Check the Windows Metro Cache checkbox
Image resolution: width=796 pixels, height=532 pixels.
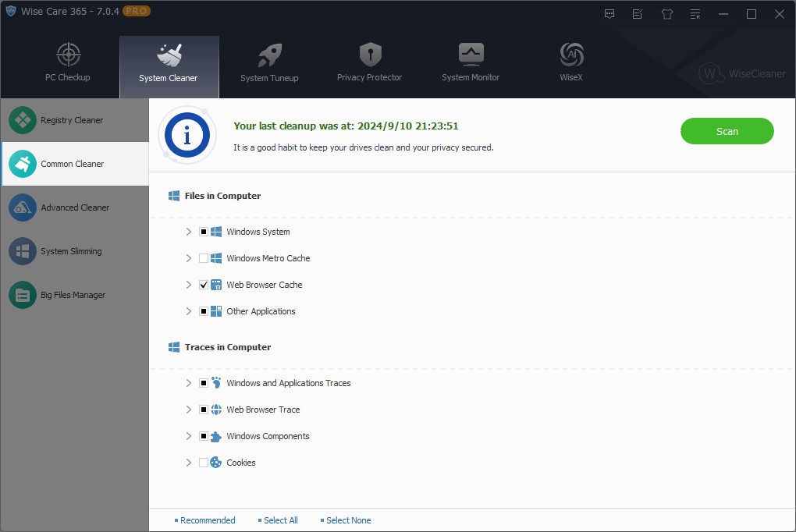[204, 258]
